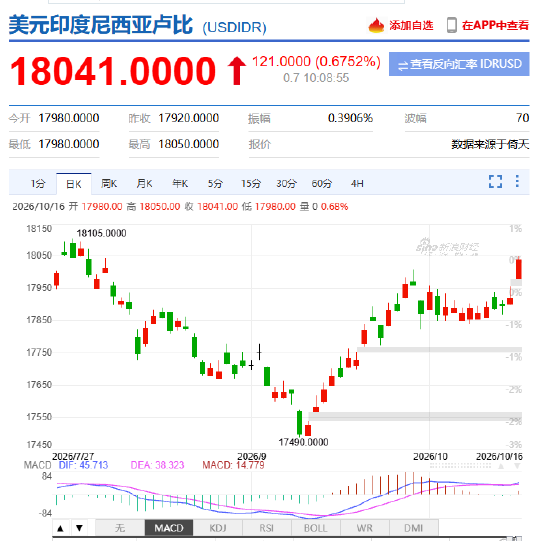Click the 昨收 value 17920.0000
Image resolution: width=550 pixels, height=541 pixels.
point(188,118)
